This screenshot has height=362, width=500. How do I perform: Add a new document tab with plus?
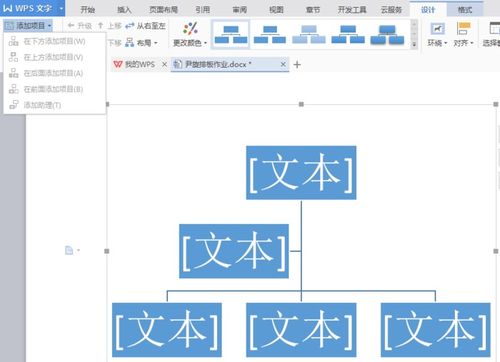coord(297,64)
